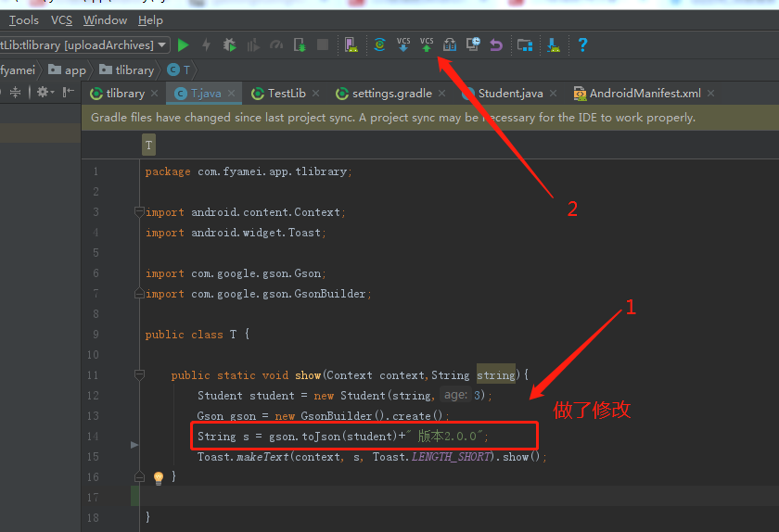Close the tlibrary tab

(x=155, y=94)
